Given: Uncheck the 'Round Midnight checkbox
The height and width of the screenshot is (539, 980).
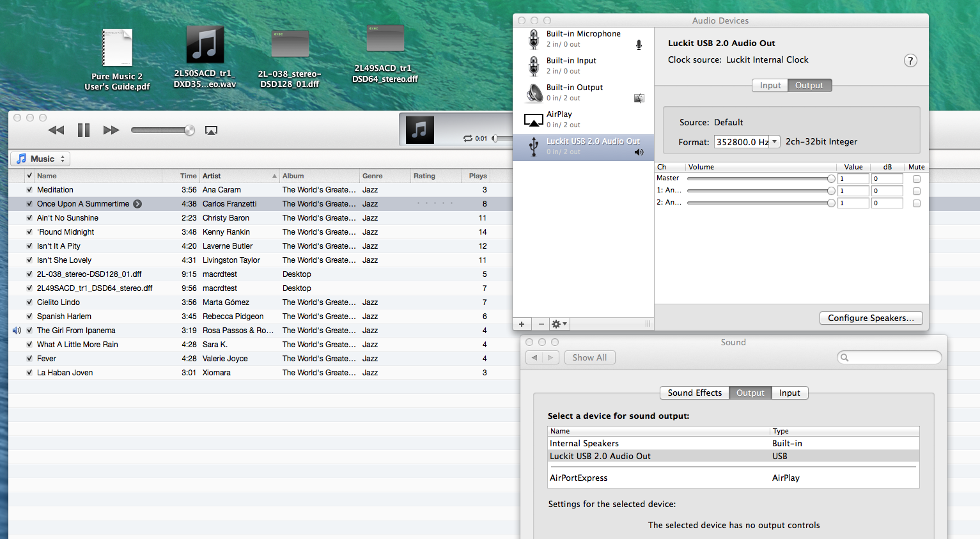Looking at the screenshot, I should pyautogui.click(x=29, y=232).
